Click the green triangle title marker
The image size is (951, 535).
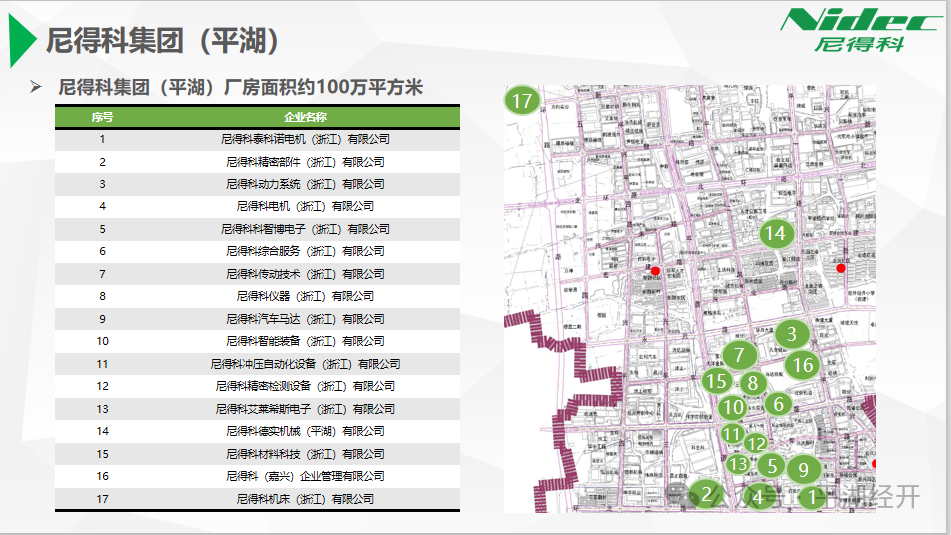coord(22,40)
